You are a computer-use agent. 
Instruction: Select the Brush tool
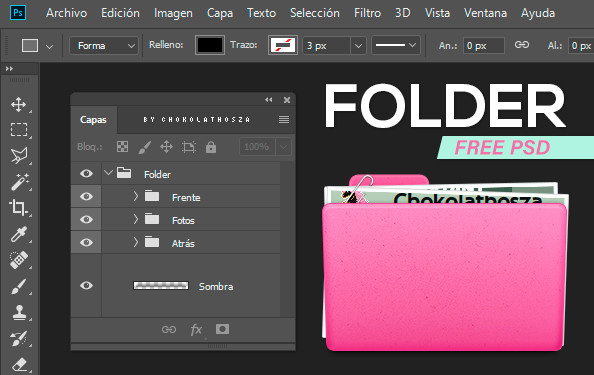point(19,286)
